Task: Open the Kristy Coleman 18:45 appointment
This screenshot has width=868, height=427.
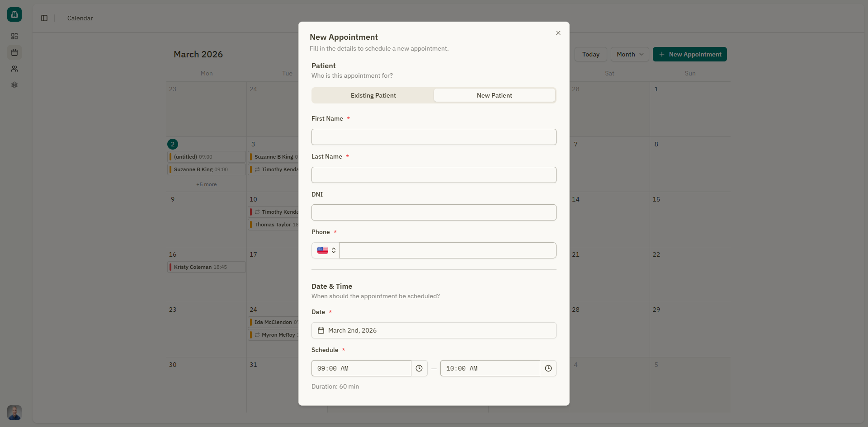Action: point(206,267)
